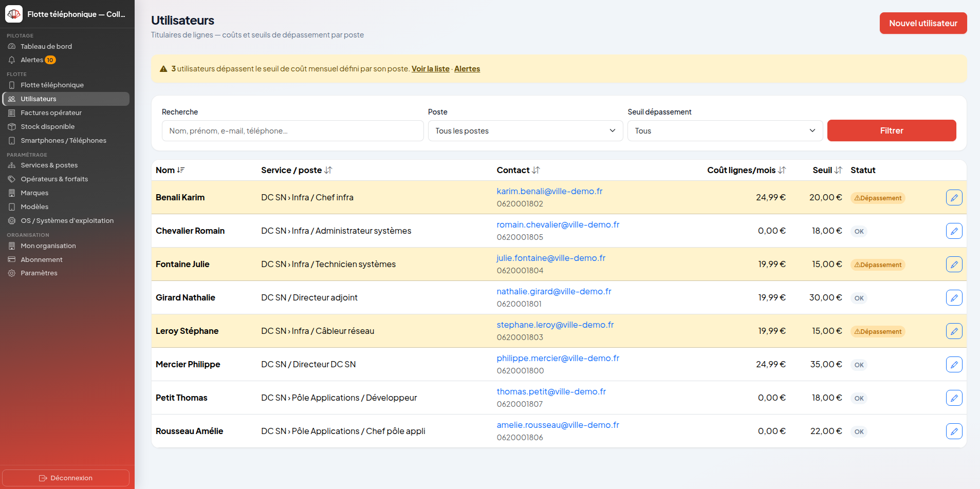Click the Nouvel utilisateur button
Image resolution: width=980 pixels, height=489 pixels.
tap(923, 23)
